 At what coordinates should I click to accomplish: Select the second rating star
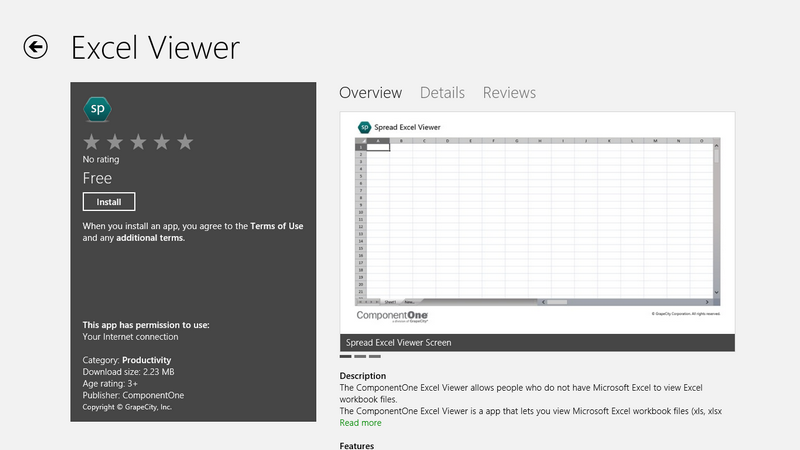tap(115, 142)
